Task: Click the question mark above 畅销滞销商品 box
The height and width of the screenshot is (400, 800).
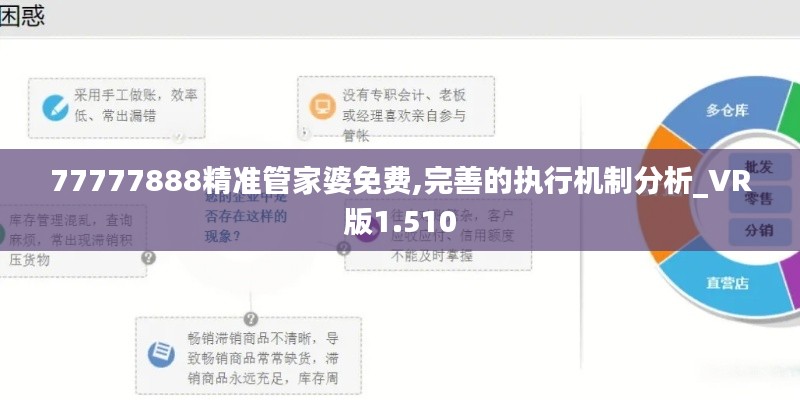Action: coord(251,319)
